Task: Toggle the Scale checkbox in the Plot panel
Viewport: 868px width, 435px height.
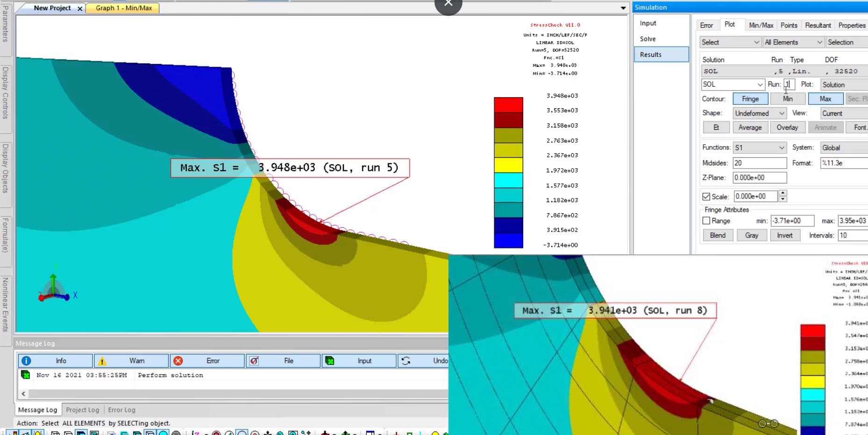Action: pyautogui.click(x=707, y=196)
